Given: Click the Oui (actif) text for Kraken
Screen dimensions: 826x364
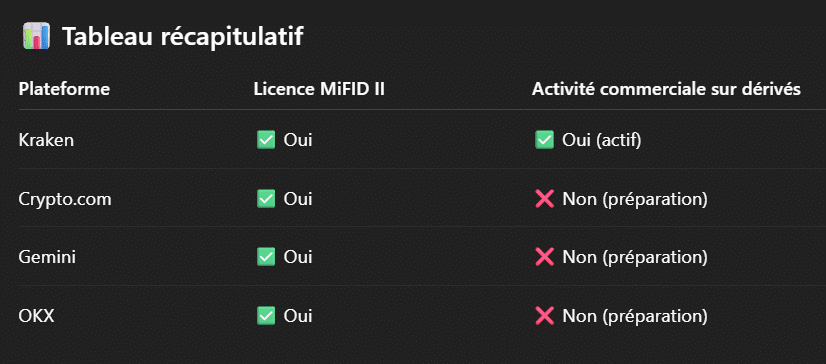Looking at the screenshot, I should (x=602, y=141).
